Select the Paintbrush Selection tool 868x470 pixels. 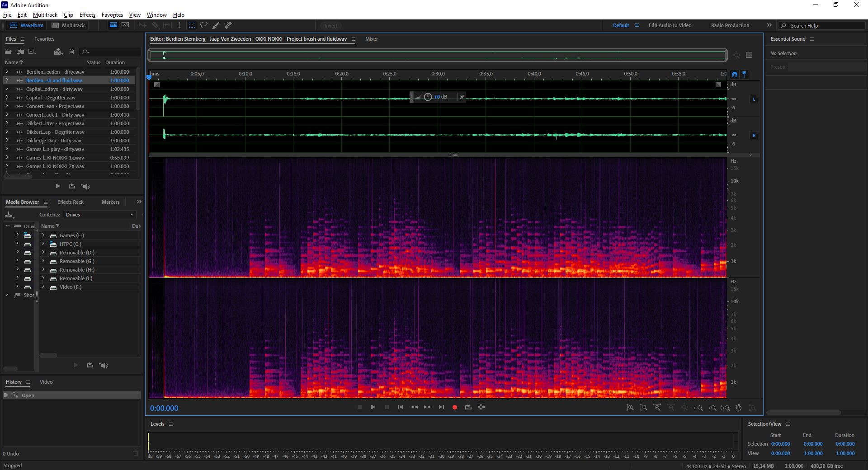(x=216, y=25)
